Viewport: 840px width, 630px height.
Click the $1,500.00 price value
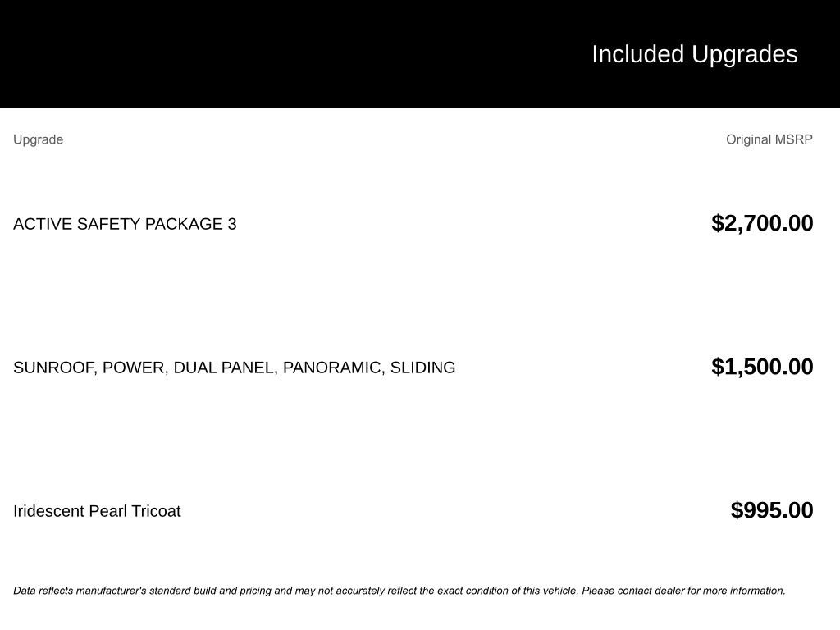762,367
